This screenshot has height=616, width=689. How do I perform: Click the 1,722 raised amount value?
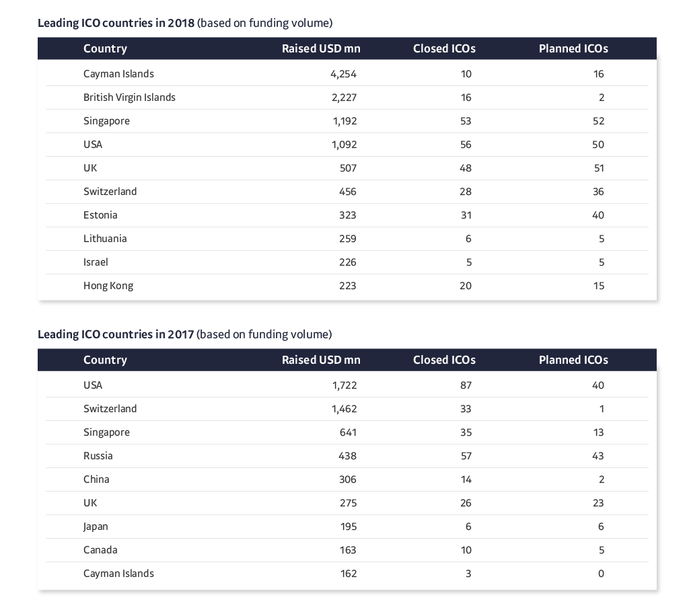(x=344, y=385)
